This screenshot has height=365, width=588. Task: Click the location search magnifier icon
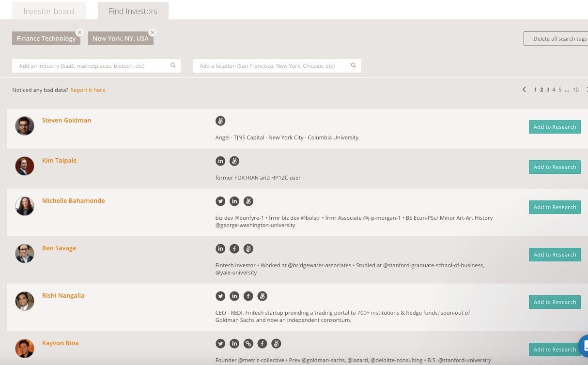click(354, 65)
